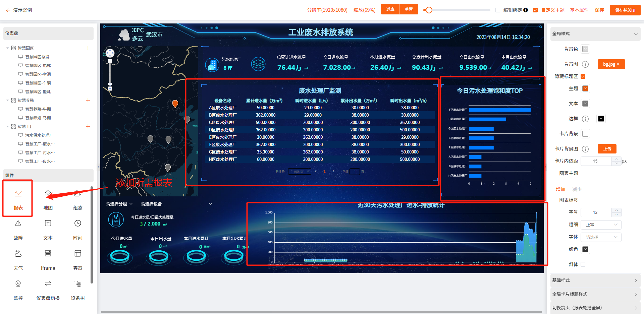Toggle the 自定义主题 checkbox
The image size is (644, 314).
click(x=535, y=10)
